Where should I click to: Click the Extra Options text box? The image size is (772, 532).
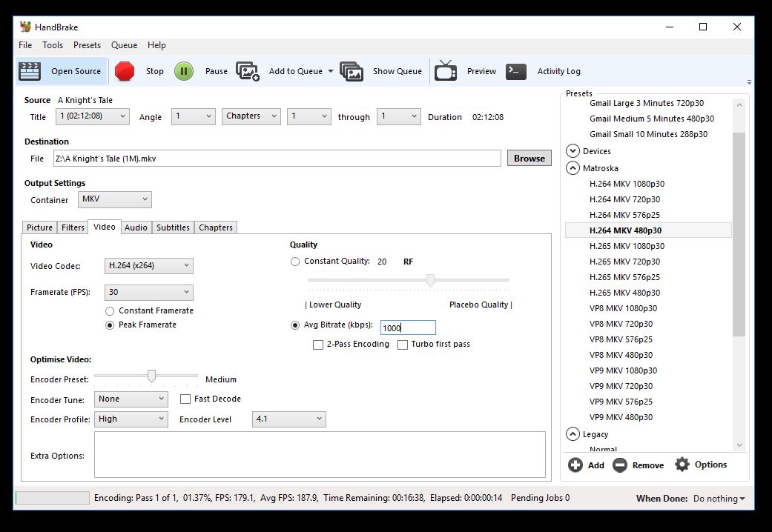(x=320, y=455)
